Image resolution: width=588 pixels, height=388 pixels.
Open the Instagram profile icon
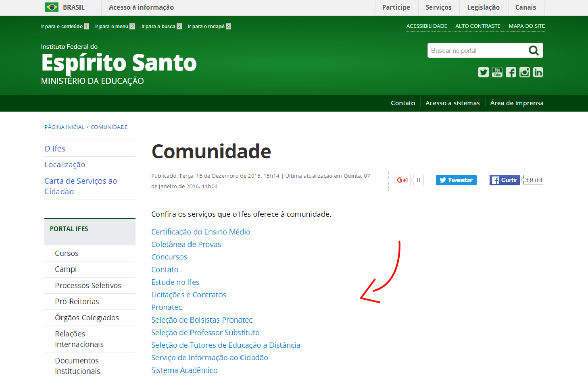point(524,72)
